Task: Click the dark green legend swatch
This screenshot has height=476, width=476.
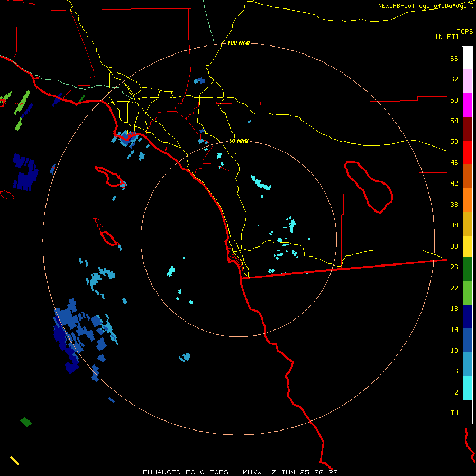Action: coord(467,269)
